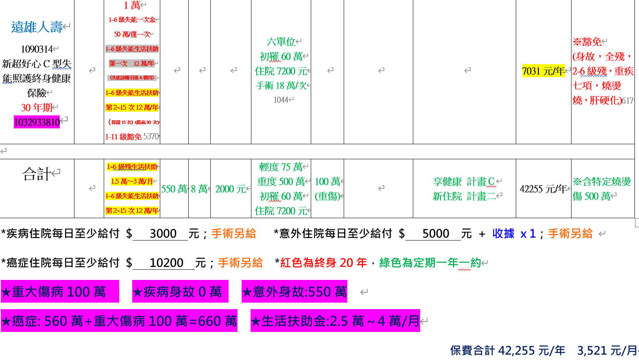Click the 遠雄人壽 company heading

37,27
